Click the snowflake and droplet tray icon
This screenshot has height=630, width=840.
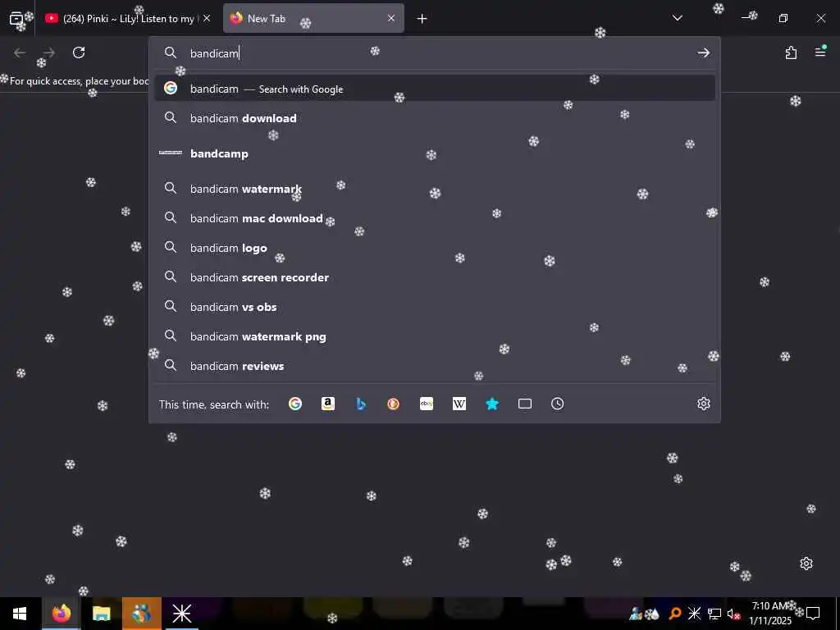coord(652,614)
